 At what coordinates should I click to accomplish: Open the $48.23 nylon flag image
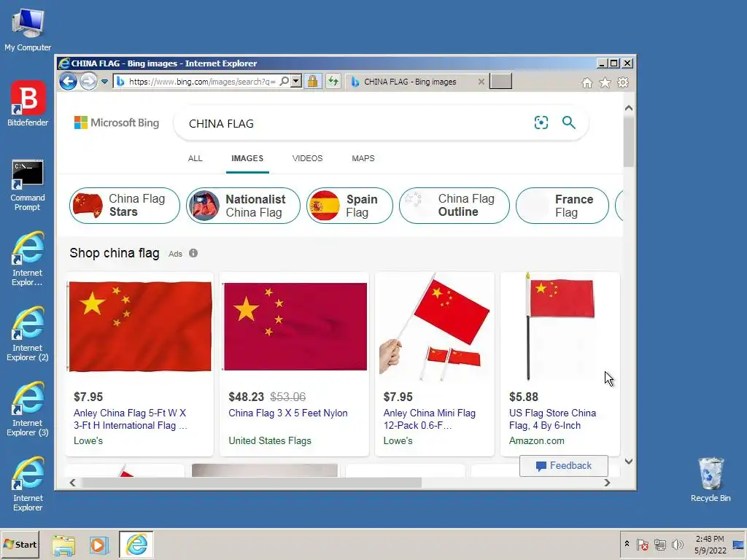click(x=295, y=327)
